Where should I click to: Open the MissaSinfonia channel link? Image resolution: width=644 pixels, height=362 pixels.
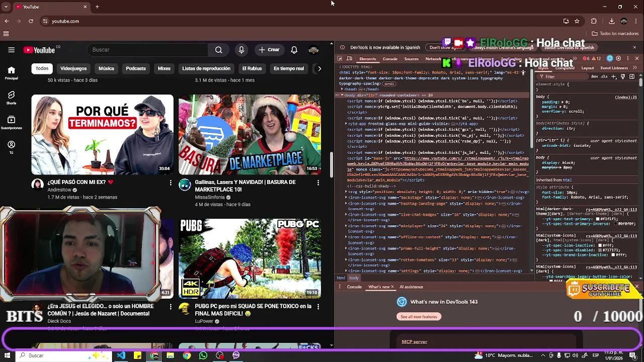[x=210, y=197]
